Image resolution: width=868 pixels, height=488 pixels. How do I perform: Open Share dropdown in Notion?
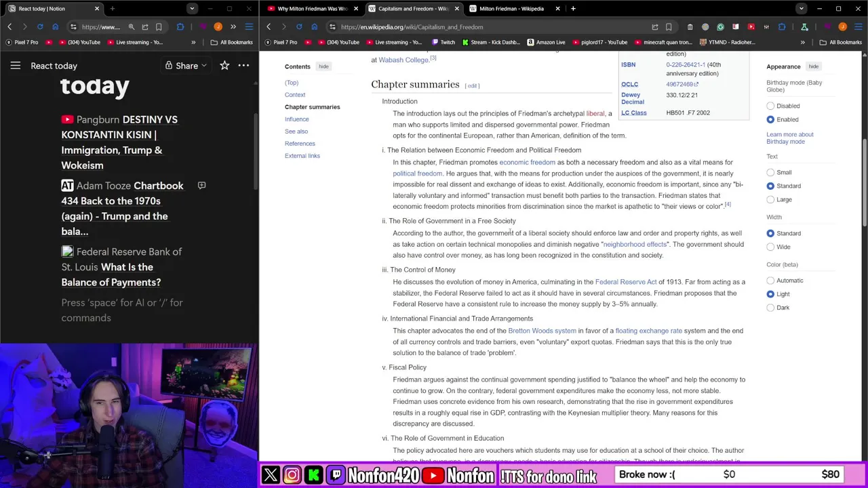186,66
